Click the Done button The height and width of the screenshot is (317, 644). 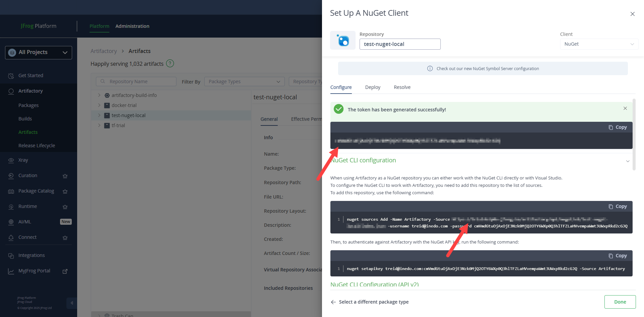coord(620,302)
